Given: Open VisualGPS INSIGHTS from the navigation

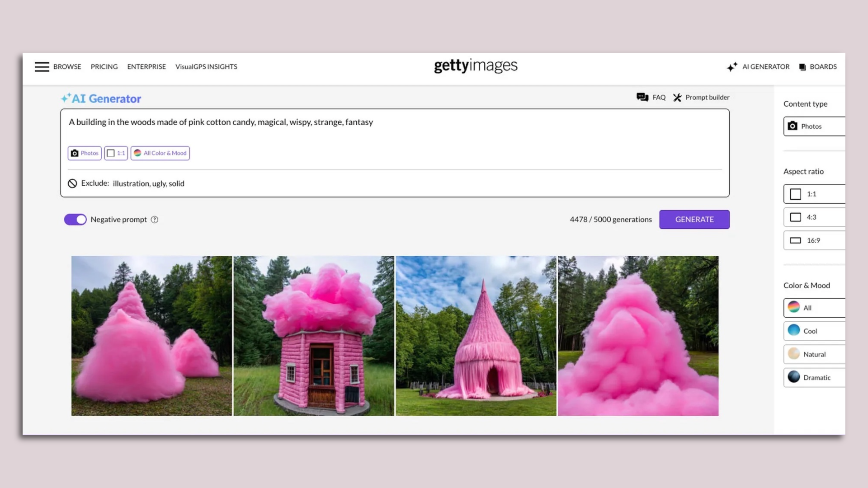Looking at the screenshot, I should pyautogui.click(x=206, y=66).
